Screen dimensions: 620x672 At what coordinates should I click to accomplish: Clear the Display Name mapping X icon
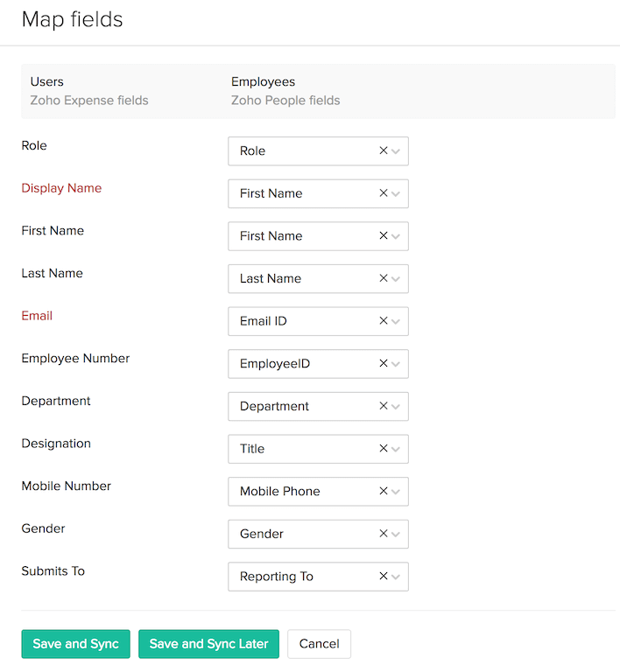(x=384, y=193)
